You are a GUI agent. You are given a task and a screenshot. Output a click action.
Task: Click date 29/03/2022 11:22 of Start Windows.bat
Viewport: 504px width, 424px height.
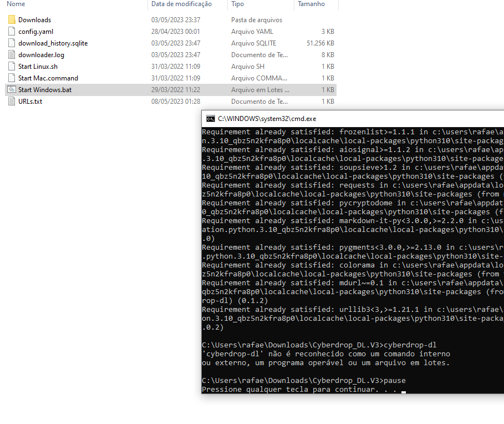176,90
